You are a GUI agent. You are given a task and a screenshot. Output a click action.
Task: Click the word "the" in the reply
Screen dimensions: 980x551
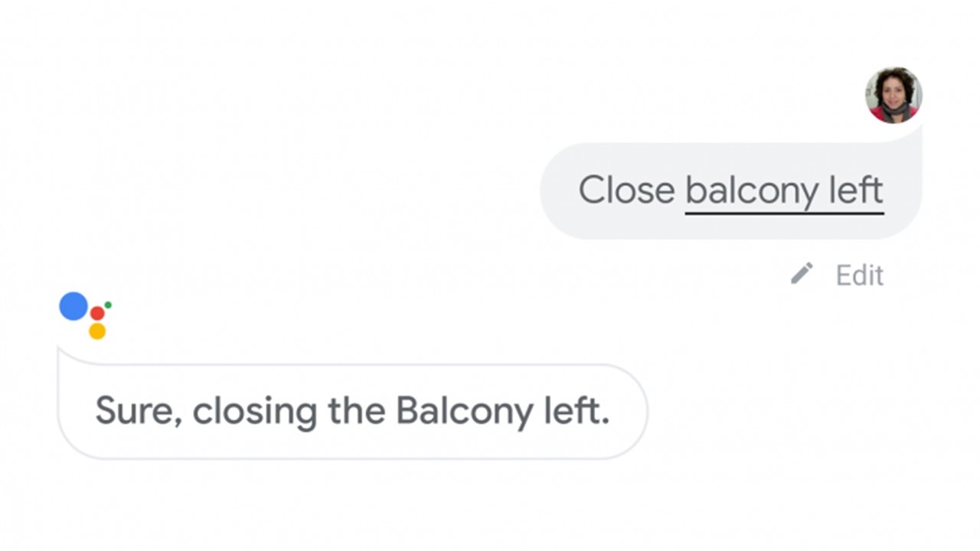pos(356,411)
